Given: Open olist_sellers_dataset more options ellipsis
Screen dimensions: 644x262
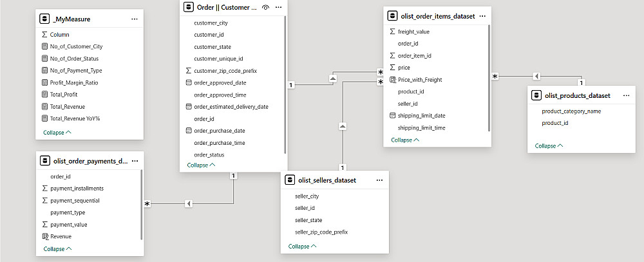Looking at the screenshot, I should (379, 180).
